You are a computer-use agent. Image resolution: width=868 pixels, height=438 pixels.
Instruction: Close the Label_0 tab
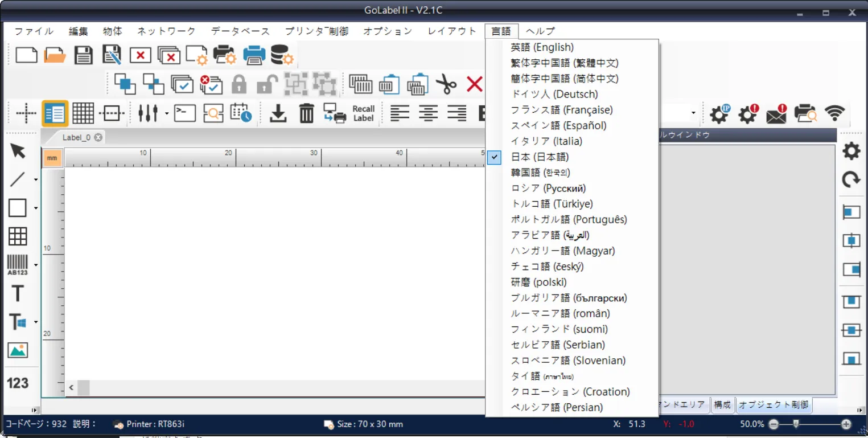(x=98, y=137)
